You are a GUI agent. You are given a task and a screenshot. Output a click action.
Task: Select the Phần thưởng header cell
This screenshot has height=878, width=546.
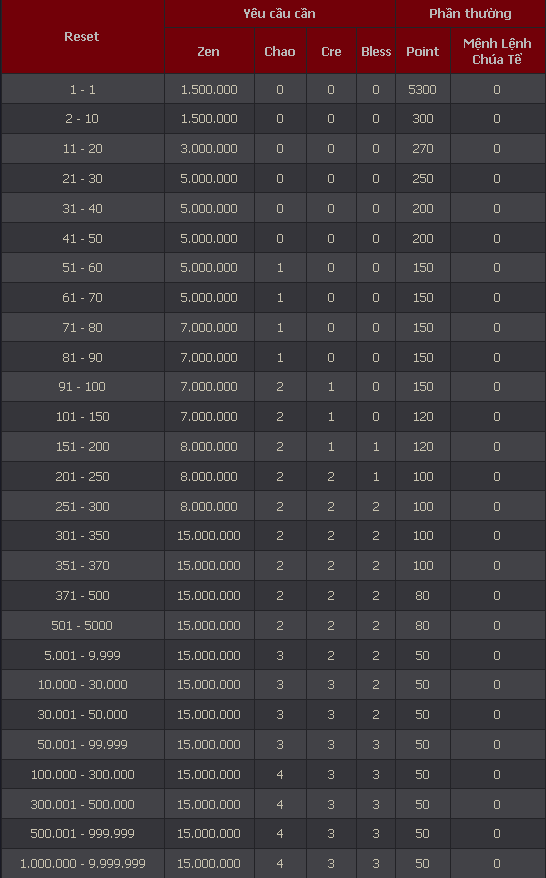click(470, 13)
